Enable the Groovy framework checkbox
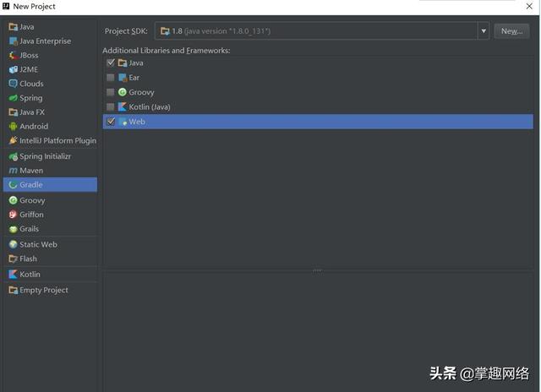541x392 pixels. coord(111,92)
